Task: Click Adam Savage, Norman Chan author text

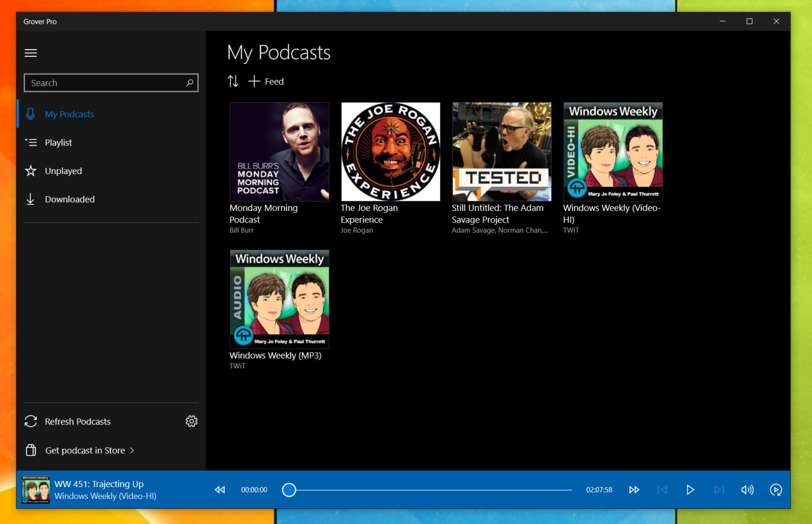Action: click(x=500, y=230)
